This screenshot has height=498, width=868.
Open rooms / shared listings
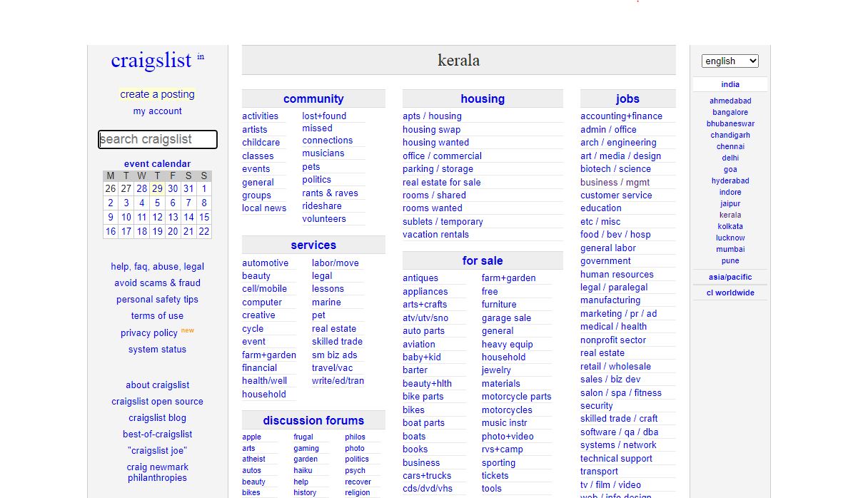[434, 195]
